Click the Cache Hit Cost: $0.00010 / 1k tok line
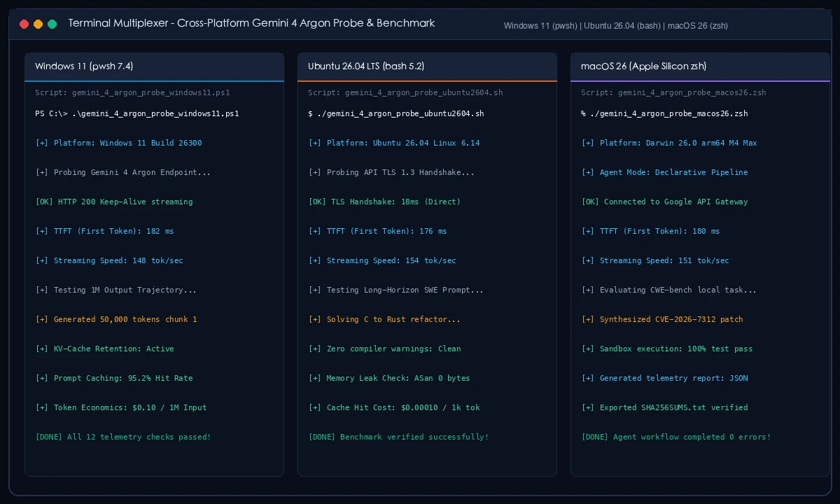Image resolution: width=840 pixels, height=504 pixels. click(x=394, y=407)
